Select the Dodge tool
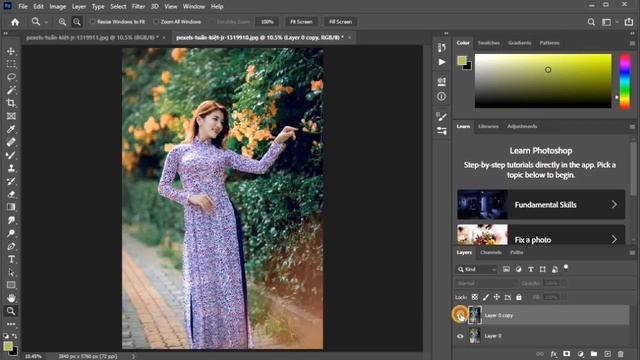 (x=11, y=233)
